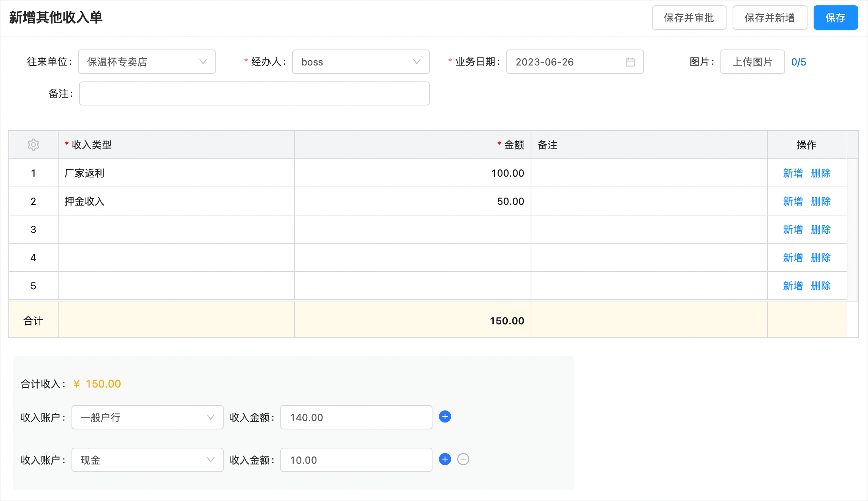
Task: Open table column settings gear icon
Action: point(33,145)
